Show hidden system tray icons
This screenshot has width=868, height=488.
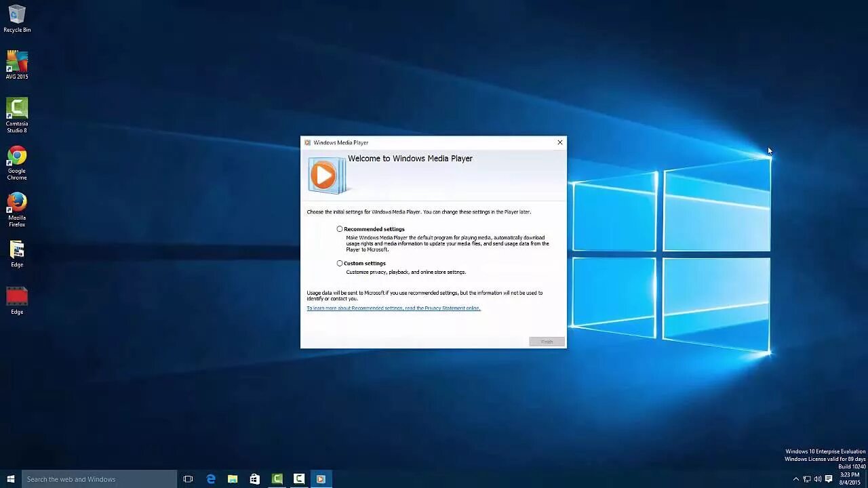point(795,479)
